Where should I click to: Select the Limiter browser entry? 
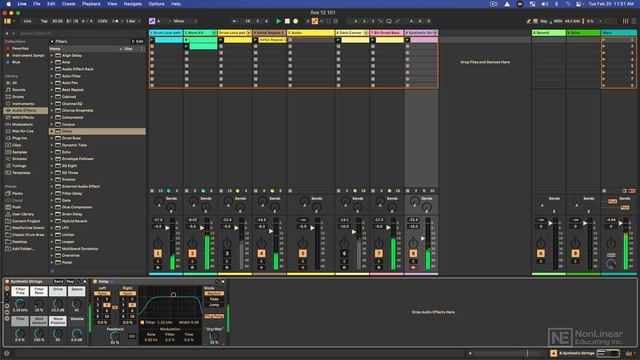click(x=68, y=235)
